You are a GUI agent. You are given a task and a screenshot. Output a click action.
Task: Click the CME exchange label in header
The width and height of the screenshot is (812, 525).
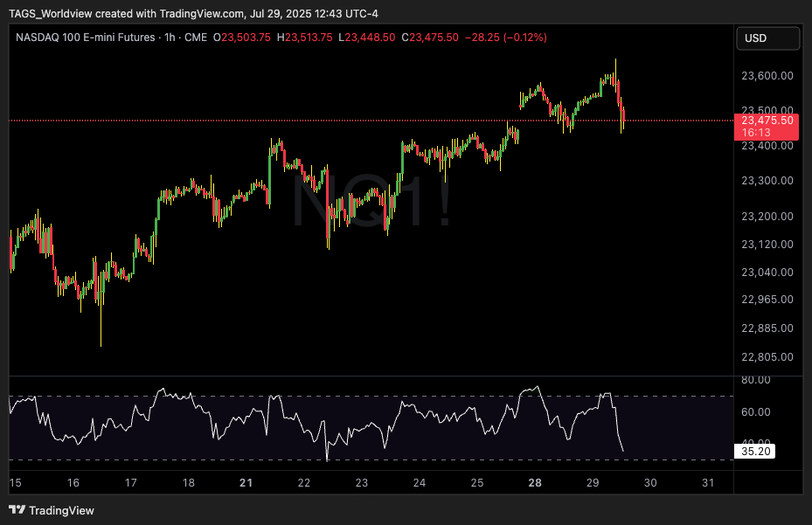tap(197, 38)
